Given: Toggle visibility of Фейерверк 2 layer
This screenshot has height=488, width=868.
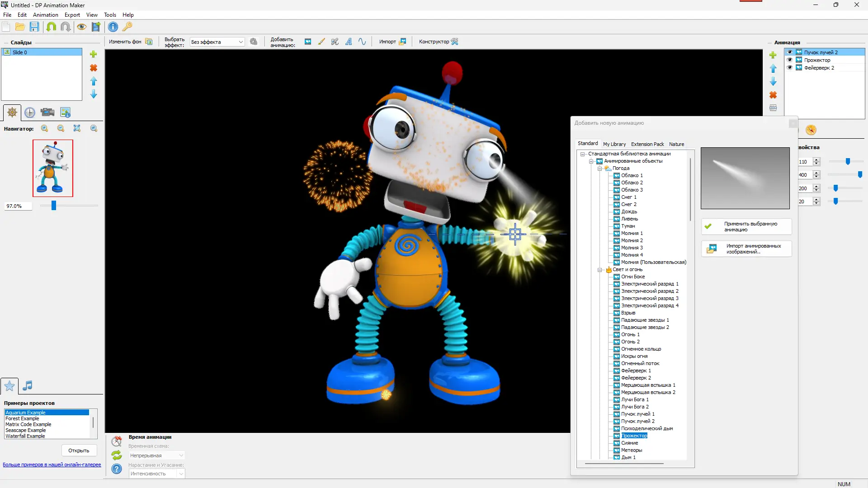Looking at the screenshot, I should pyautogui.click(x=790, y=67).
